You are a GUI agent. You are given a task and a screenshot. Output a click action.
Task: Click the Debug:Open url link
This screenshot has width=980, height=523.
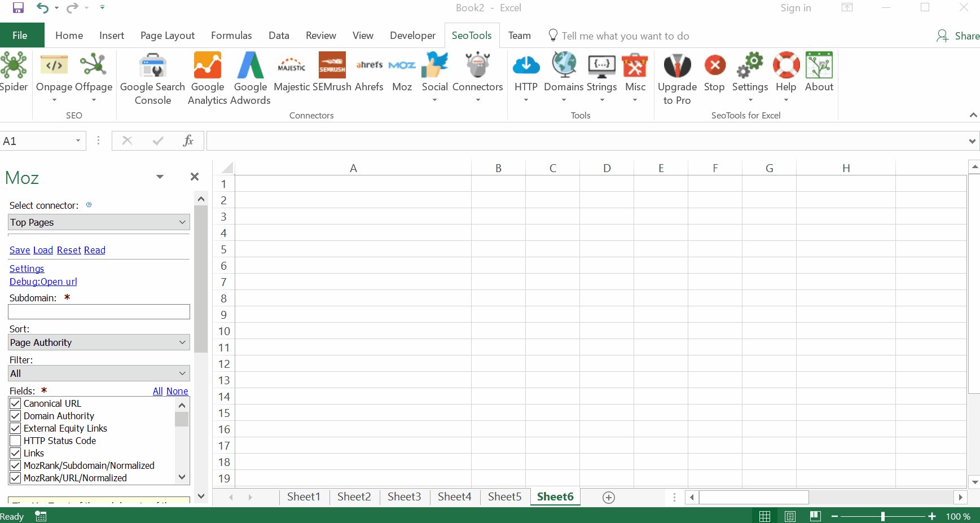pos(43,282)
